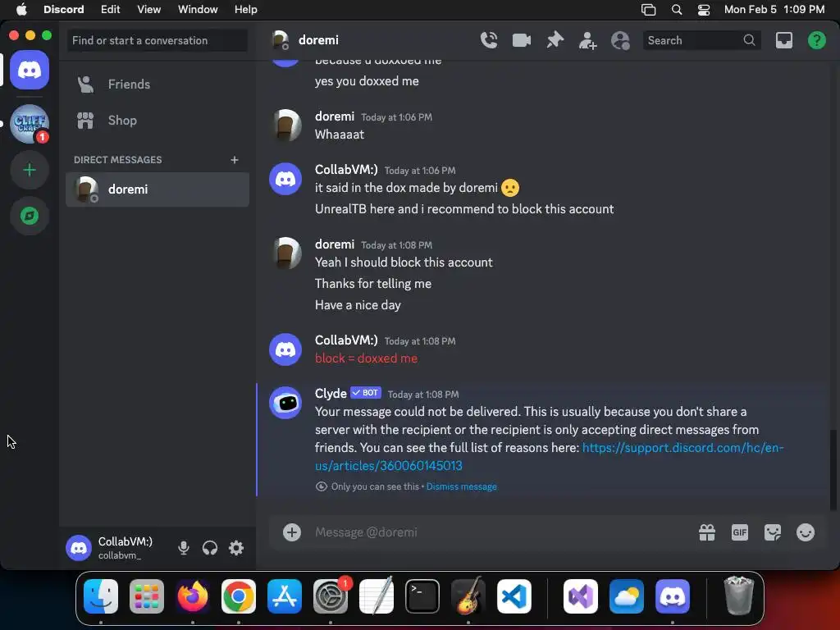Open User Settings gear icon
840x630 pixels.
(x=235, y=547)
